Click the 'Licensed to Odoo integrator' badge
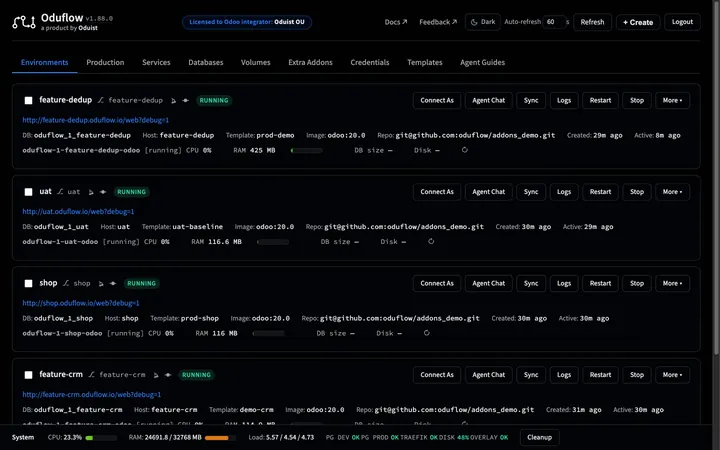 tap(247, 22)
